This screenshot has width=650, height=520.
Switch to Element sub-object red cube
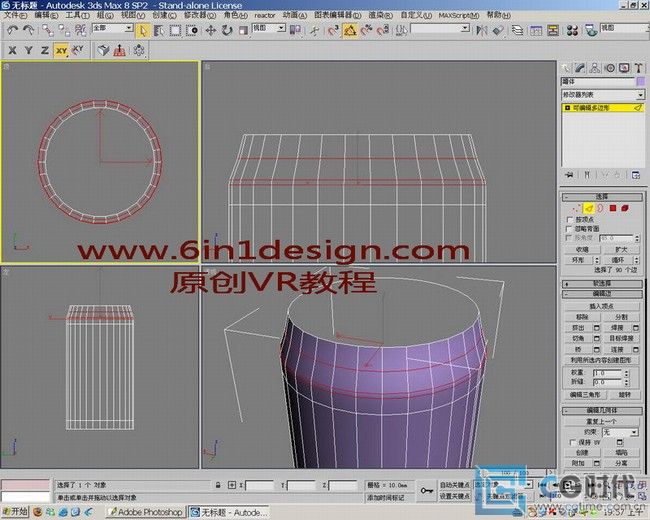(x=625, y=208)
